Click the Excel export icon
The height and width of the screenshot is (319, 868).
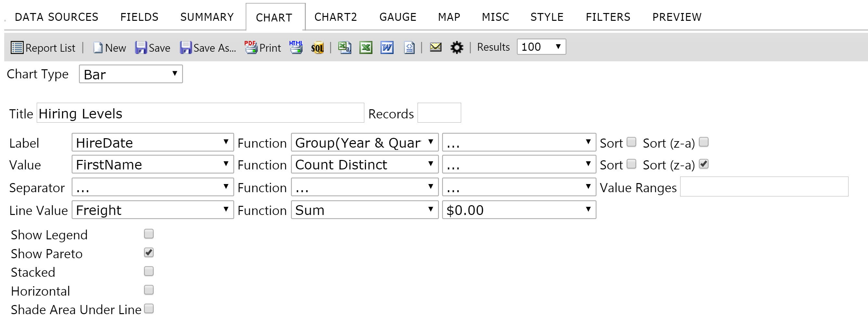366,47
